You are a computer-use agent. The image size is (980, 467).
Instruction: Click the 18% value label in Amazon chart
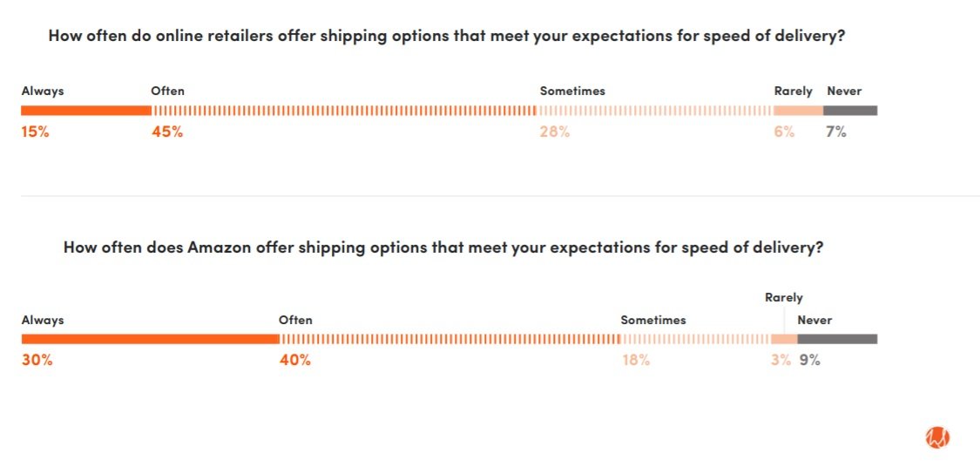point(635,360)
